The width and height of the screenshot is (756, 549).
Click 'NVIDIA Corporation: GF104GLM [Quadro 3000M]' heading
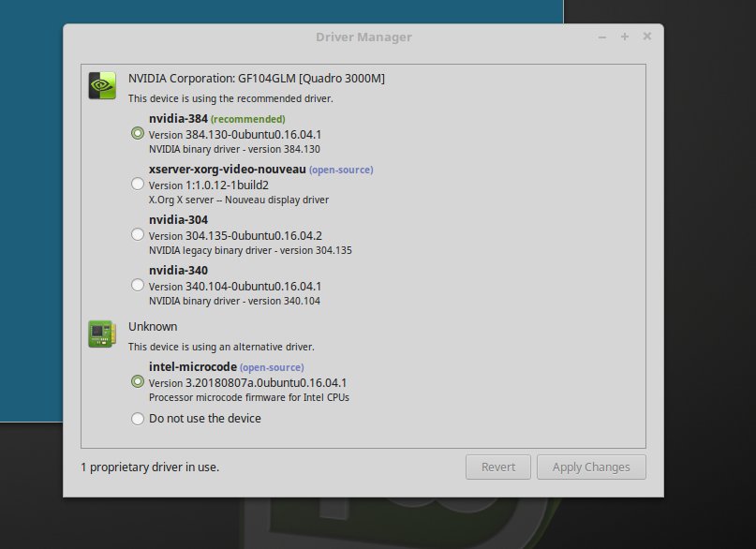pos(257,78)
